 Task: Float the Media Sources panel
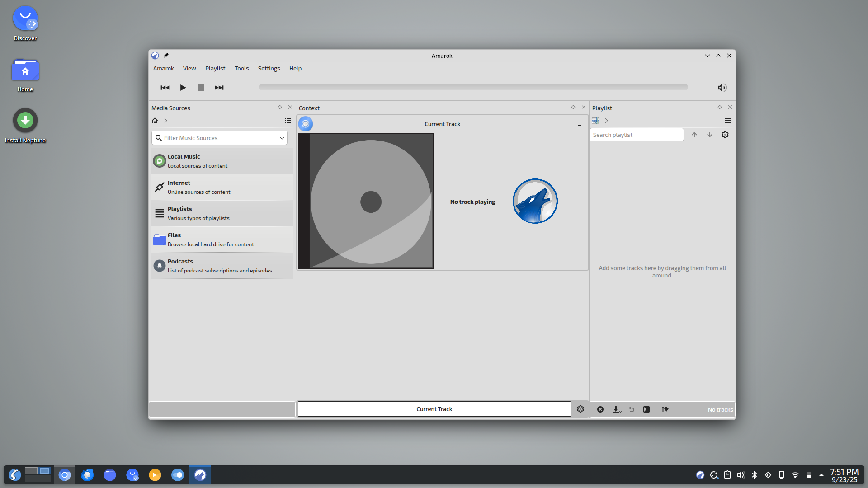(280, 107)
